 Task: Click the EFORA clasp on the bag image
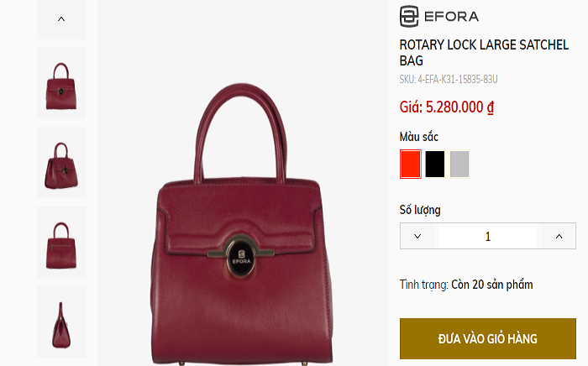pos(241,256)
